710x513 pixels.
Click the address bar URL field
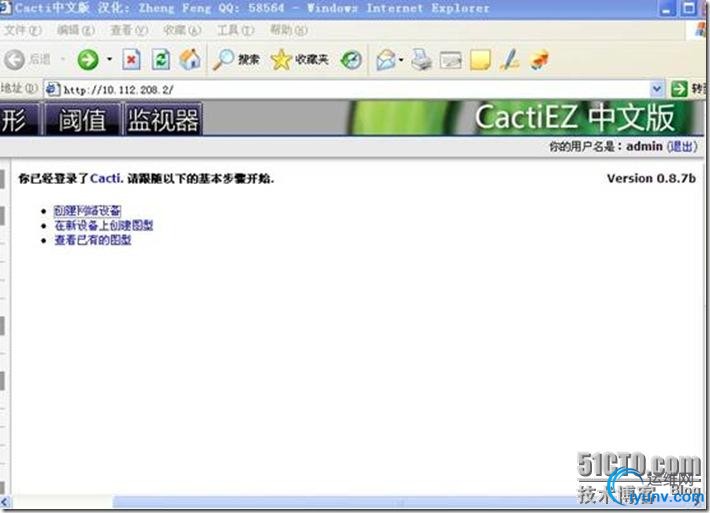(x=355, y=89)
